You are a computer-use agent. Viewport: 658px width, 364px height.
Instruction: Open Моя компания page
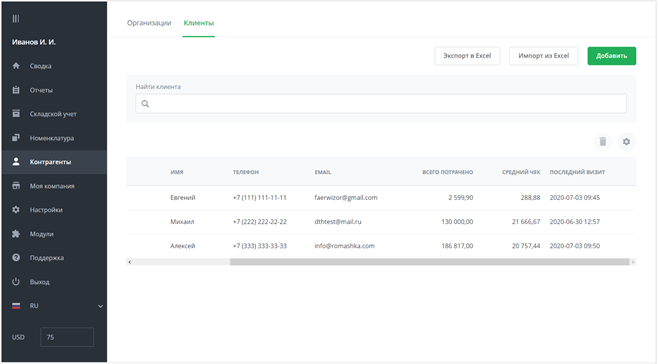click(x=52, y=186)
